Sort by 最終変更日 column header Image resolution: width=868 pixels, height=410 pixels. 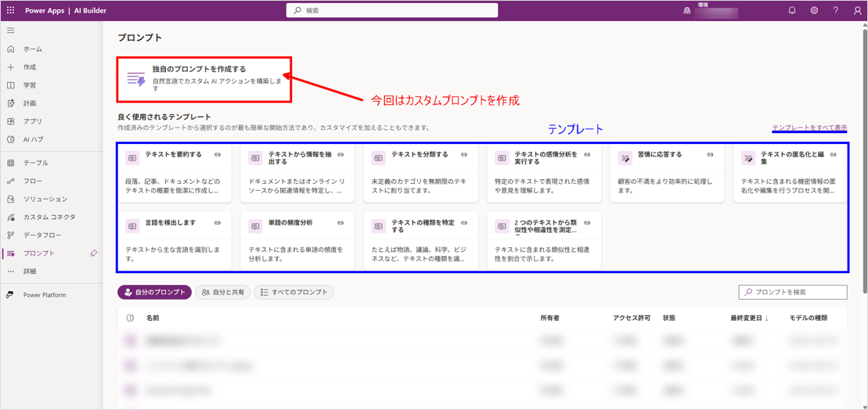pos(748,318)
